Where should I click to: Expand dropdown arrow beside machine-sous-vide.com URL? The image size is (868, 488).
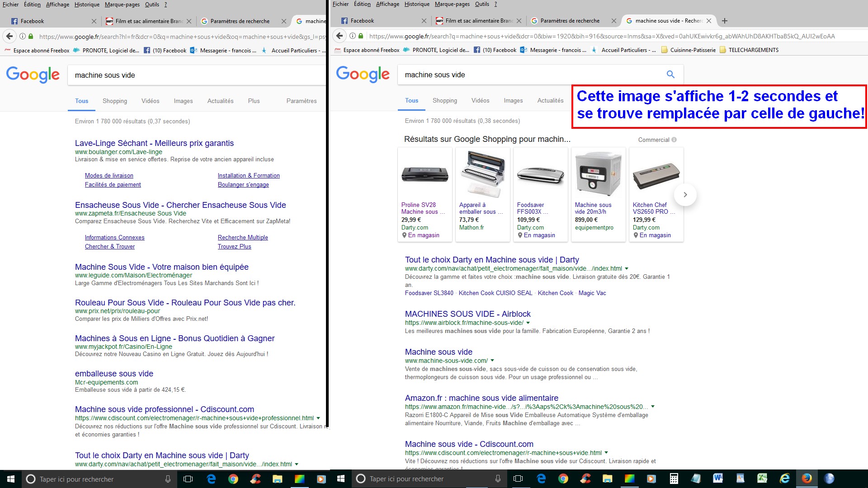[x=492, y=361]
